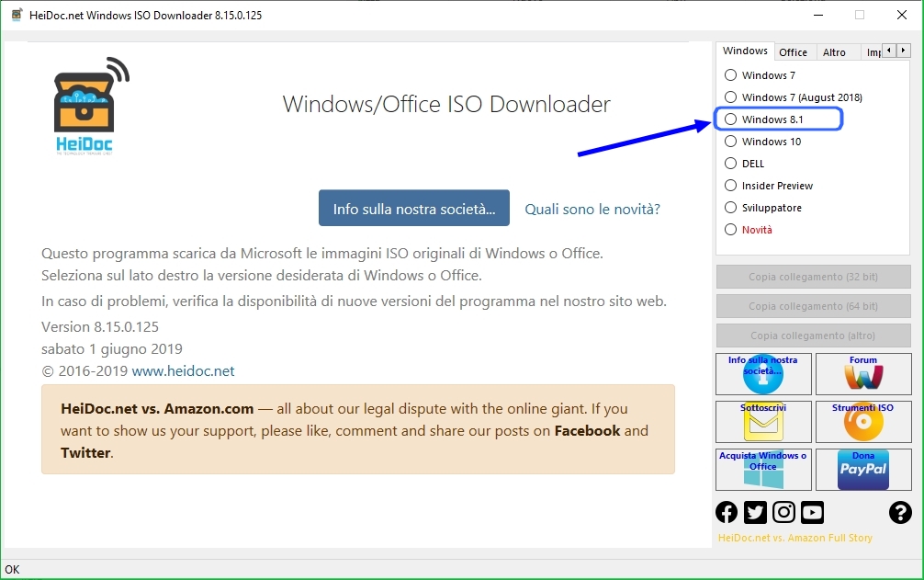Switch to the Office tab
Viewport: 924px width, 580px height.
[794, 52]
